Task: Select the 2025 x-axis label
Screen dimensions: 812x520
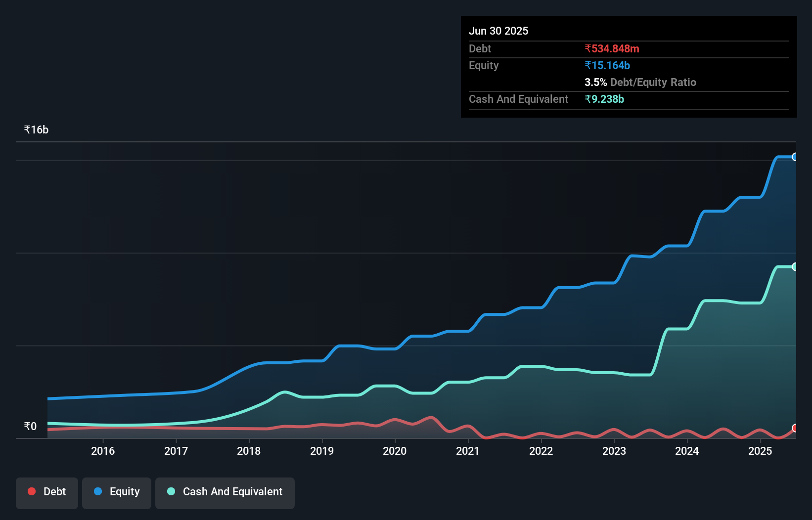Action: click(x=760, y=451)
